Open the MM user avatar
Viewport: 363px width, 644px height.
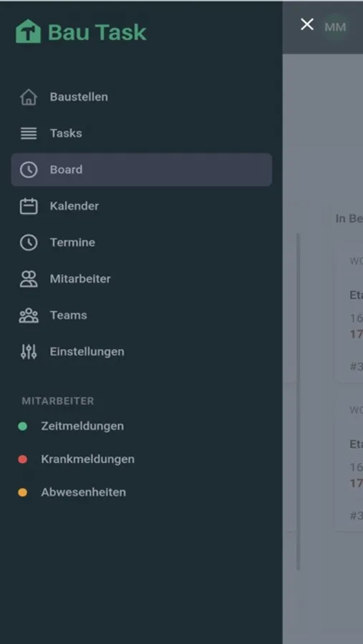(335, 27)
